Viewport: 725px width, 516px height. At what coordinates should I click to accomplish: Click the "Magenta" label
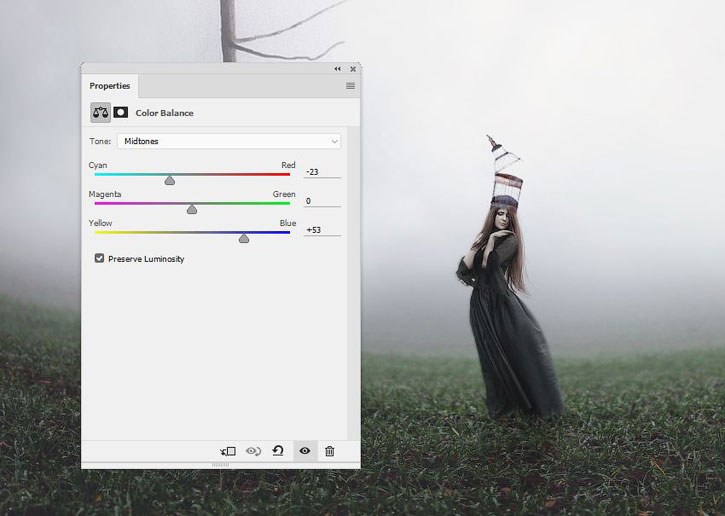coord(105,194)
